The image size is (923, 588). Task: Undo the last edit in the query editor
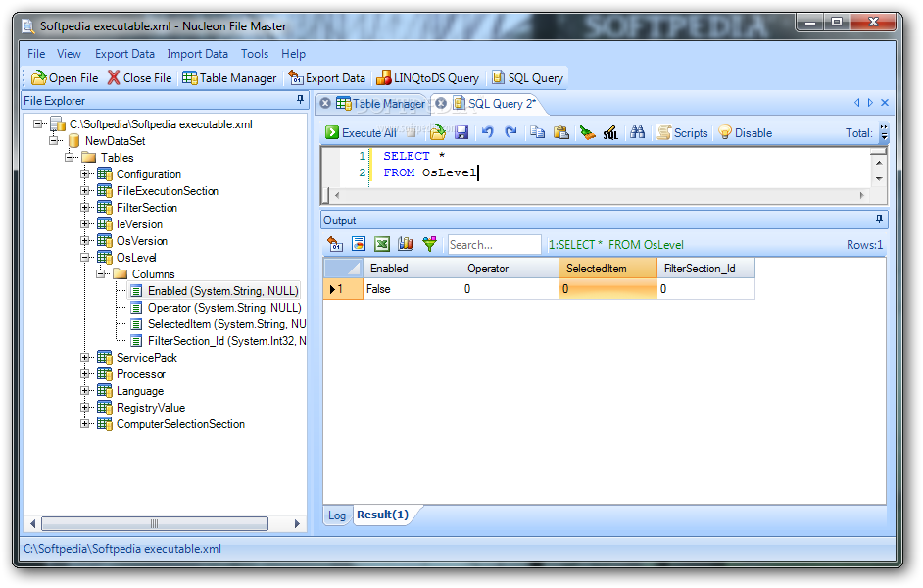tap(487, 132)
